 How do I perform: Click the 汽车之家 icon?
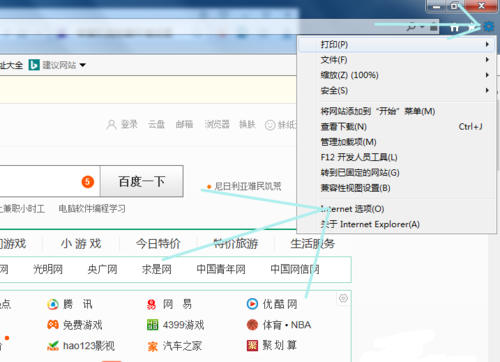(152, 347)
